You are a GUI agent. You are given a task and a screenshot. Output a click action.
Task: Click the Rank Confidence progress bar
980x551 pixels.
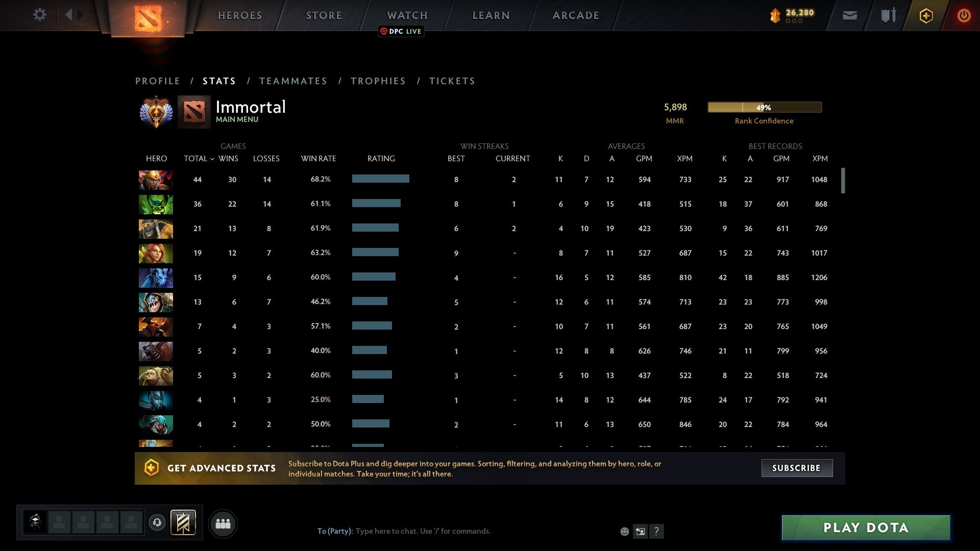764,107
